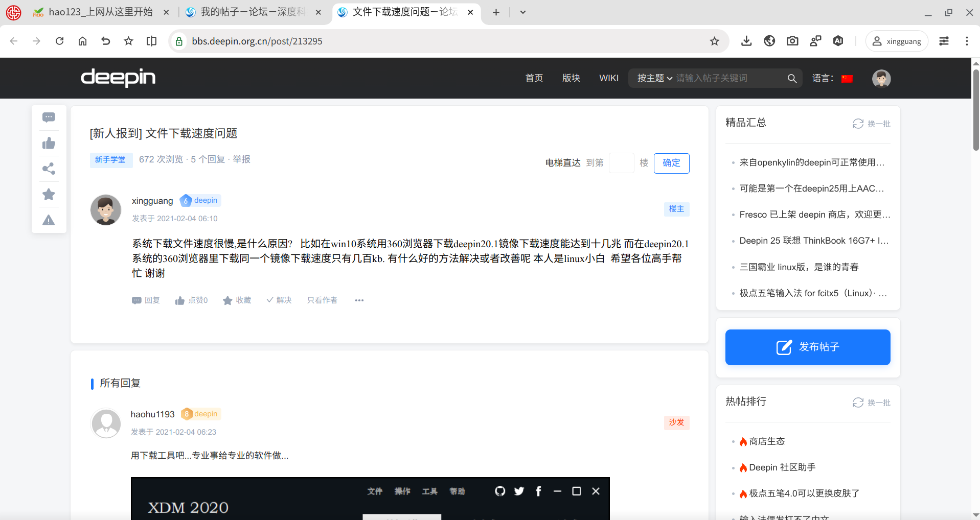980x520 pixels.
Task: Click 点赞0 under the main post
Action: click(191, 300)
